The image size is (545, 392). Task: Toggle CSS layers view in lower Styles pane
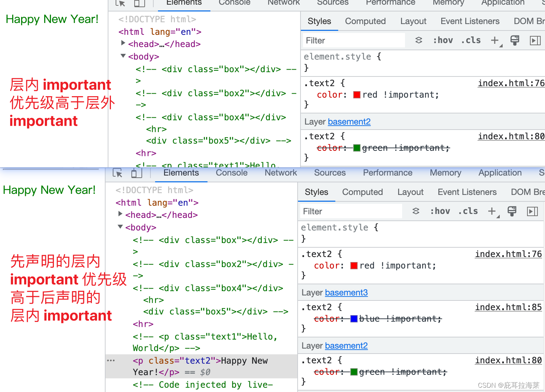(x=416, y=211)
